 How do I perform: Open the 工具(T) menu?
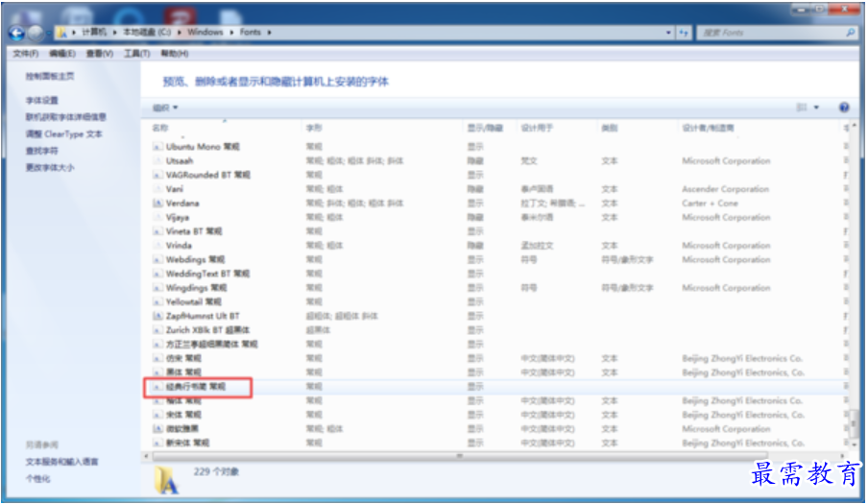coord(136,54)
